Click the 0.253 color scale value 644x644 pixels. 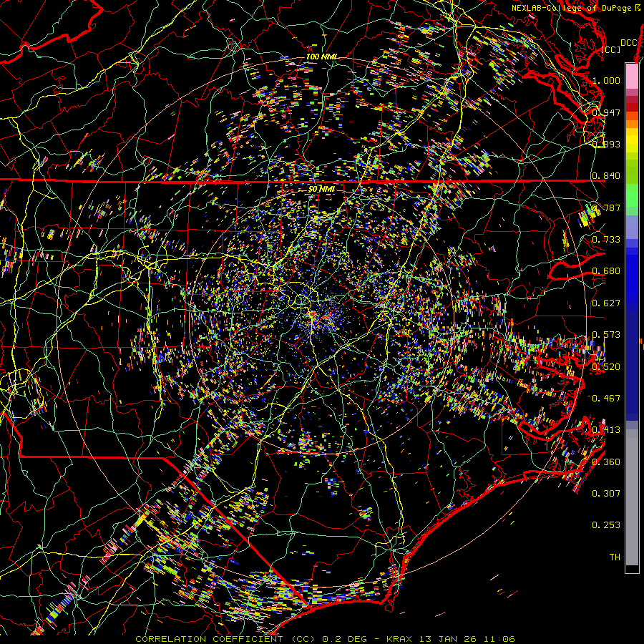[606, 525]
